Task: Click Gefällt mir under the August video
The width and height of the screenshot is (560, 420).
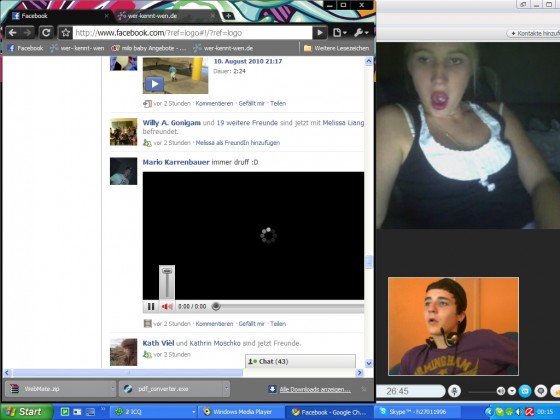Action: [251, 103]
